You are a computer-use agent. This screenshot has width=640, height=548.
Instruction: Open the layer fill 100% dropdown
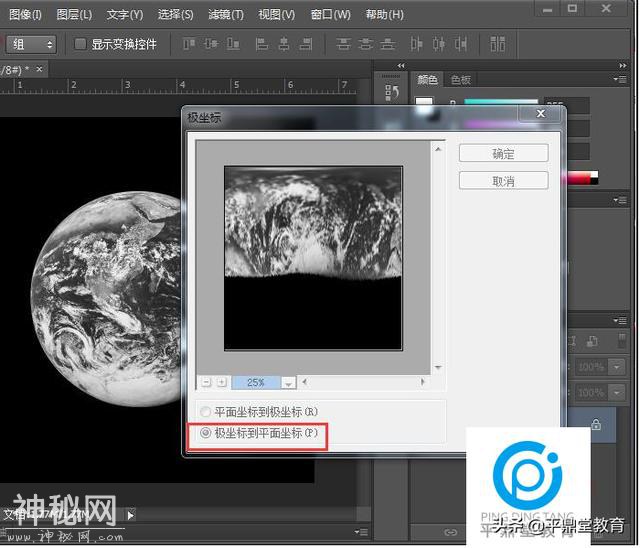tap(617, 393)
